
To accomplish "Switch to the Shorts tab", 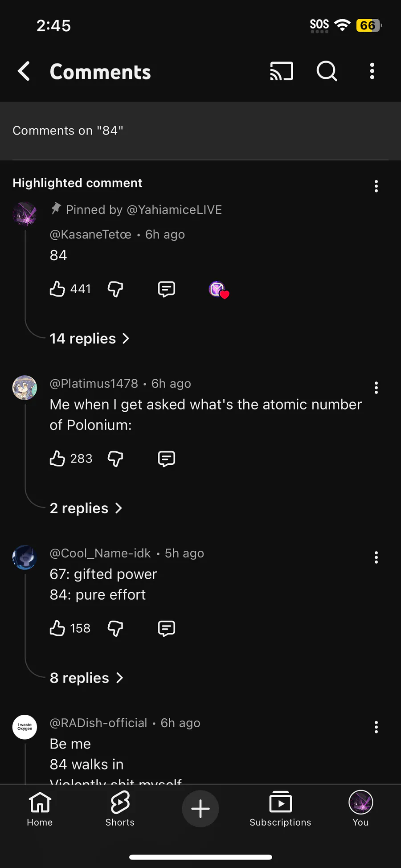I will [x=120, y=809].
